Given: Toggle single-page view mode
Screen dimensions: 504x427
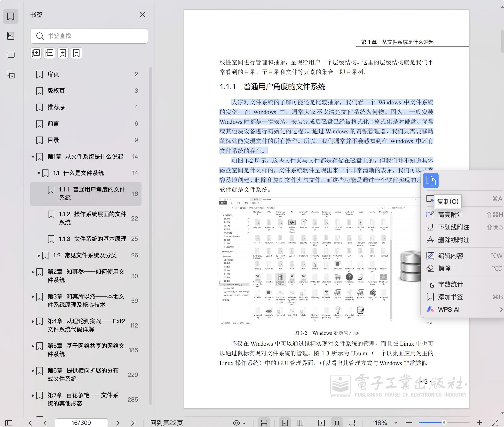Looking at the screenshot, I should tap(285, 423).
